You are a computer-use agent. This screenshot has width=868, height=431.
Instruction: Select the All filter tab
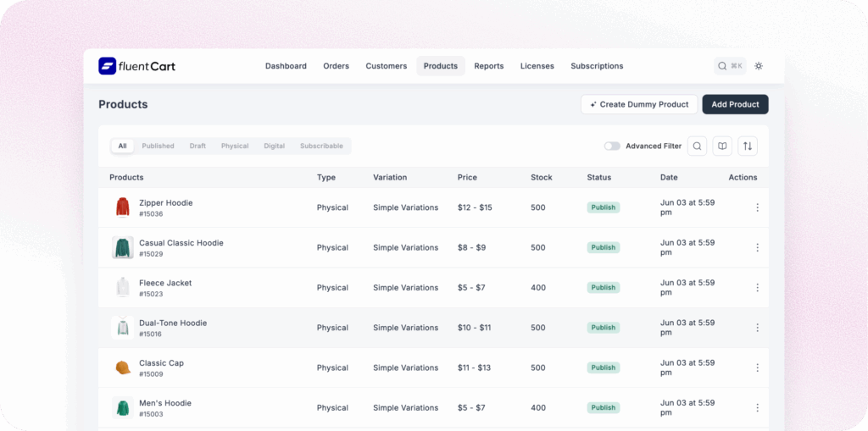tap(122, 146)
